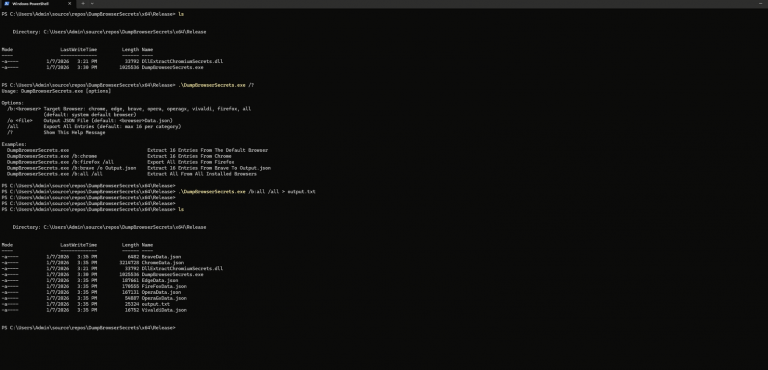Click the file length value 54887

[x=132, y=298]
